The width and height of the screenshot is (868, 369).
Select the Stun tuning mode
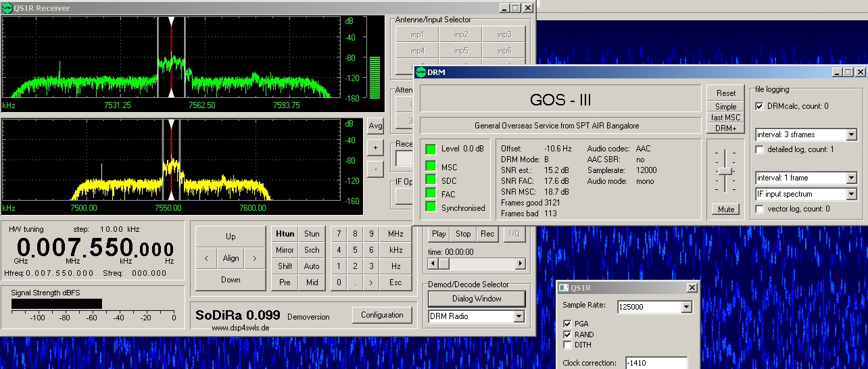tap(312, 234)
